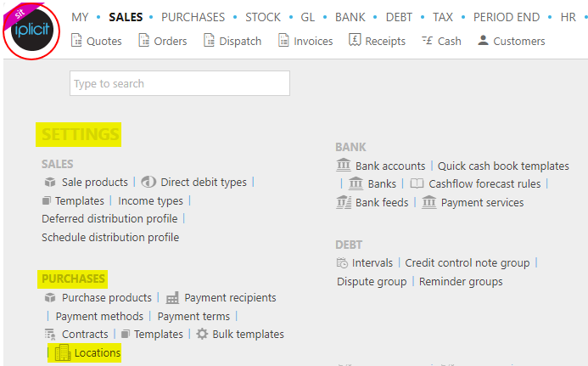This screenshot has height=366, width=588.
Task: Open Payment terms link
Action: (193, 317)
